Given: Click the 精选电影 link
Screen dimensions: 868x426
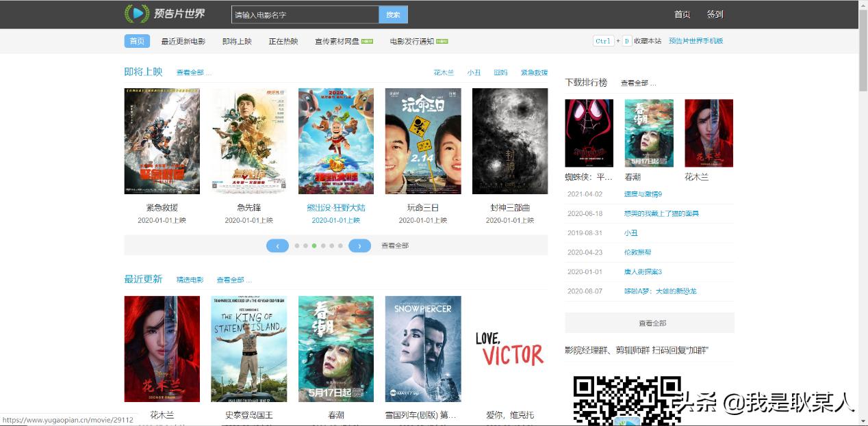Looking at the screenshot, I should coord(190,280).
